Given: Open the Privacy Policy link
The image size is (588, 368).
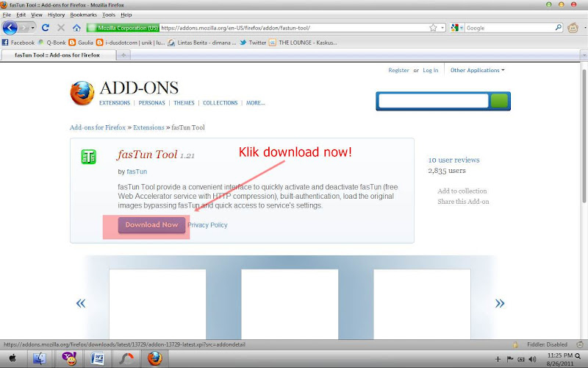Looking at the screenshot, I should point(207,225).
